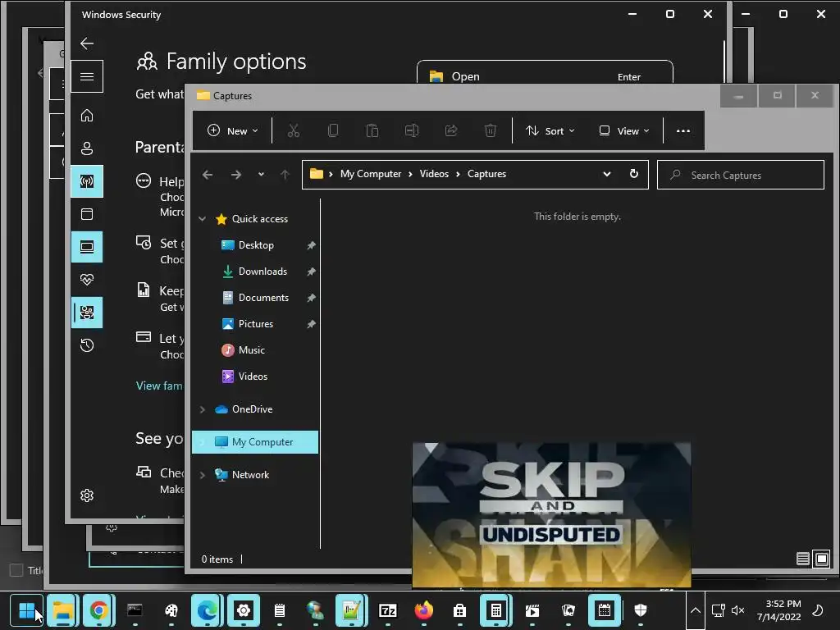840x630 pixels.
Task: Switch to details view layout icon
Action: click(802, 559)
